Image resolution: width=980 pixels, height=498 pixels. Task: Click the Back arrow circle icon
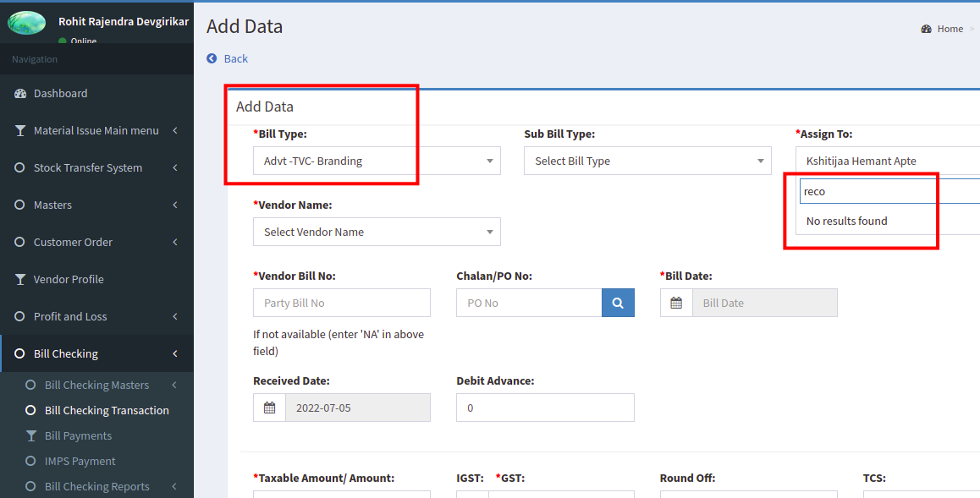pyautogui.click(x=212, y=58)
